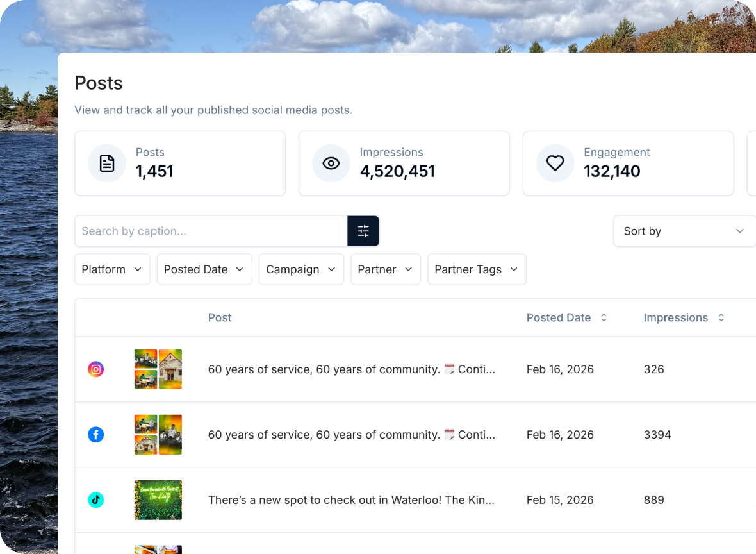This screenshot has width=756, height=554.
Task: Select the TikTok icon on the Waterloo post row
Action: tap(96, 500)
